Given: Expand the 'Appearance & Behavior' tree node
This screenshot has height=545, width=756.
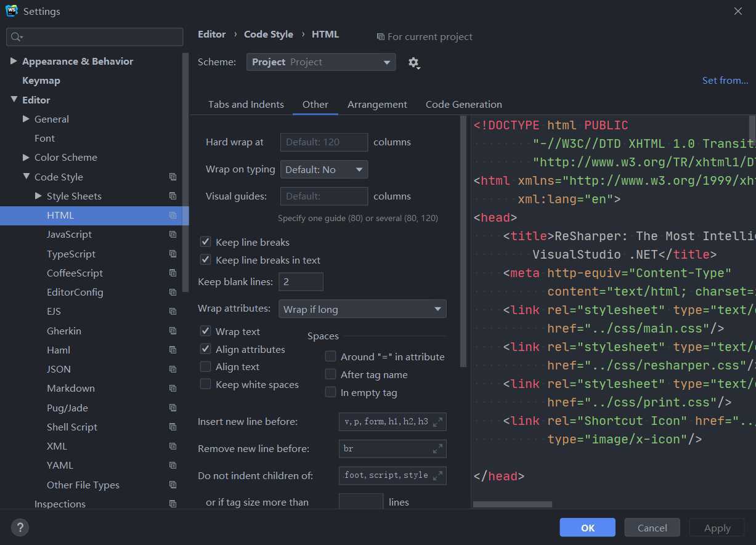Looking at the screenshot, I should [14, 61].
